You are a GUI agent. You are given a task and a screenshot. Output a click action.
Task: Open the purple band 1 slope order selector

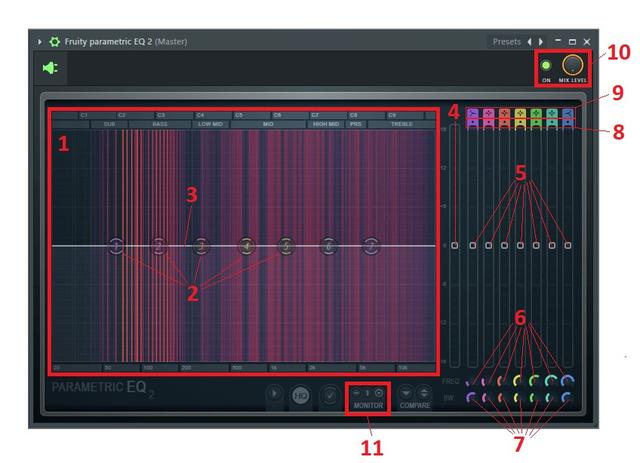click(x=473, y=123)
